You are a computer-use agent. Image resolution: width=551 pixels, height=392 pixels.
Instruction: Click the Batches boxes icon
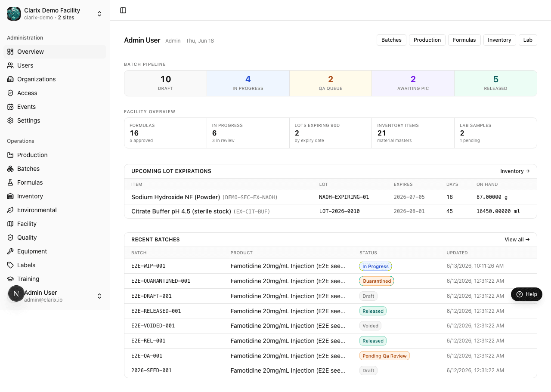click(x=10, y=169)
